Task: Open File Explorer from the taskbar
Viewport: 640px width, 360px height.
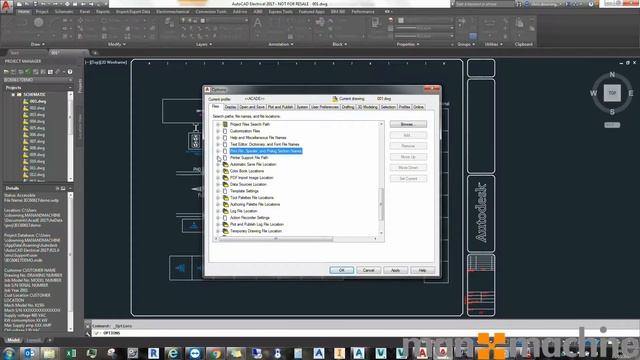Action: [x=49, y=353]
